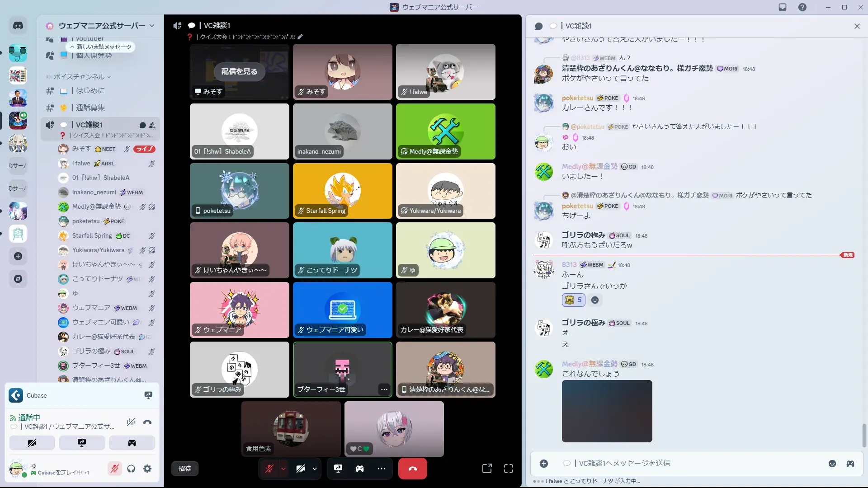The height and width of the screenshot is (488, 868).
Task: Open the はじめに text channel
Action: coord(90,91)
